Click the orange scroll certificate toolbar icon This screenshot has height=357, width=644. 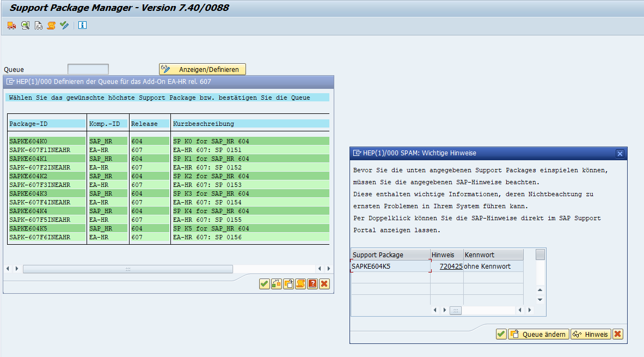click(51, 26)
